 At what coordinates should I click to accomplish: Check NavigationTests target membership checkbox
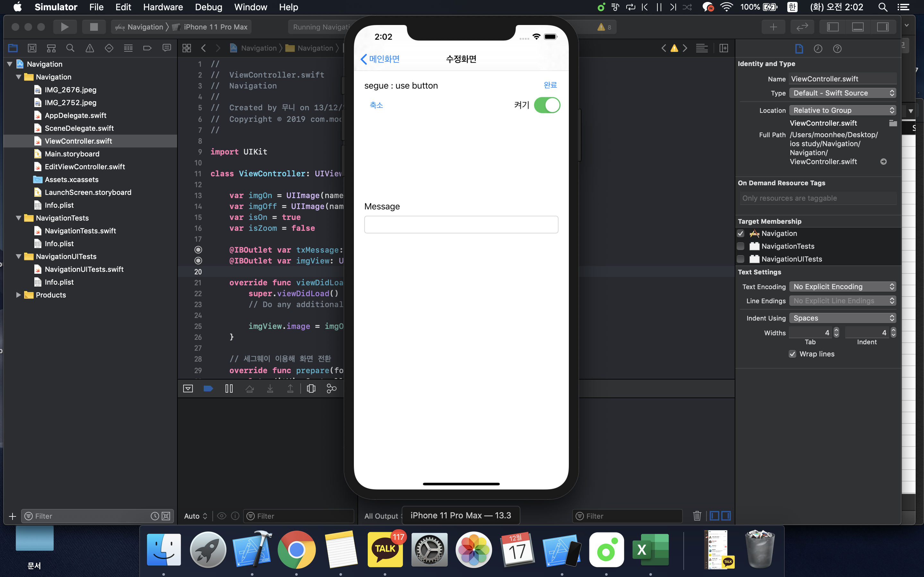tap(741, 246)
